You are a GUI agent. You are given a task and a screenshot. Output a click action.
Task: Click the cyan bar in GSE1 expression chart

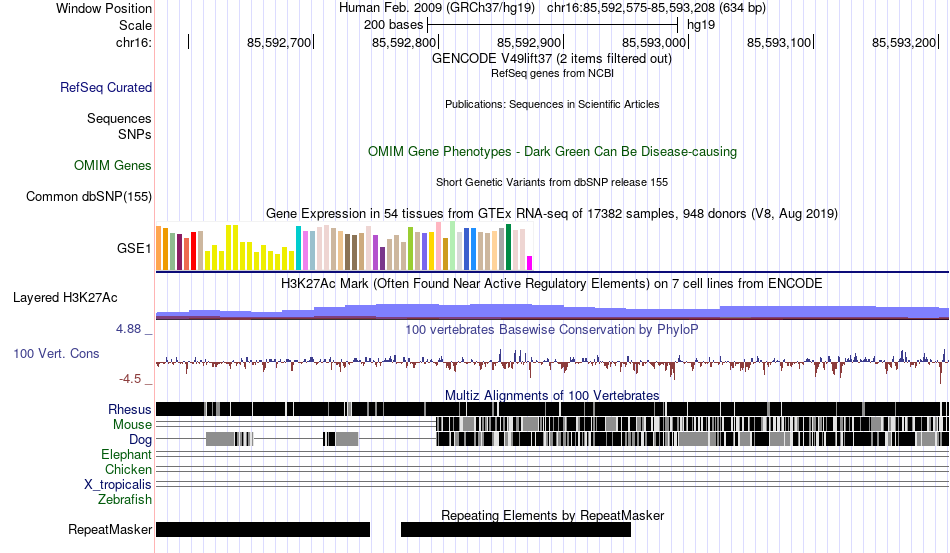coord(298,248)
